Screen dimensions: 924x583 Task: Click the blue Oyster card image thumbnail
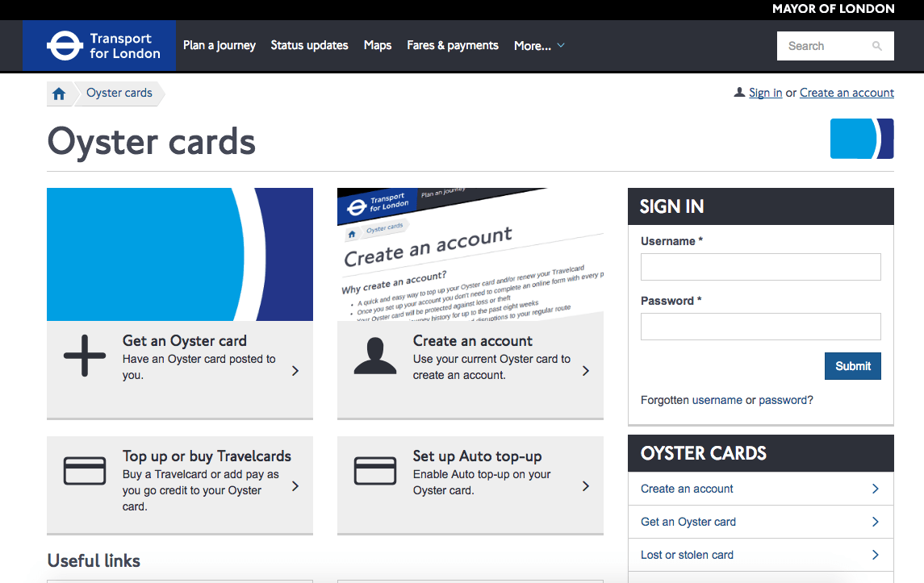pos(180,254)
